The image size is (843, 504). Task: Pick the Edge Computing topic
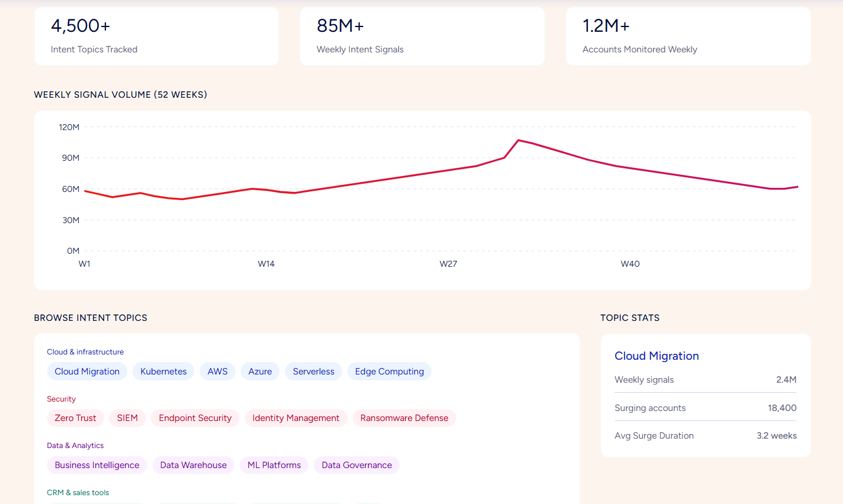pyautogui.click(x=390, y=372)
